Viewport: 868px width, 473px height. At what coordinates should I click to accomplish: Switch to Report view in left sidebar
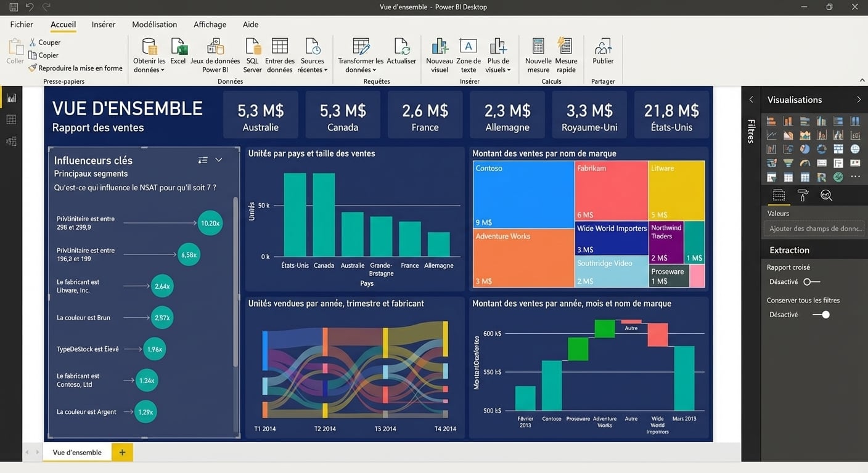(11, 98)
